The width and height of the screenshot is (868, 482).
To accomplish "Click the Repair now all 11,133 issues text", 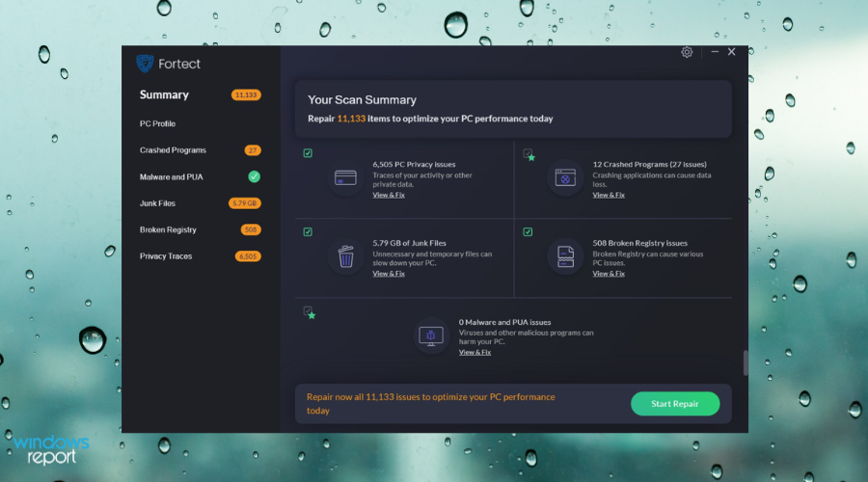I will pyautogui.click(x=431, y=404).
